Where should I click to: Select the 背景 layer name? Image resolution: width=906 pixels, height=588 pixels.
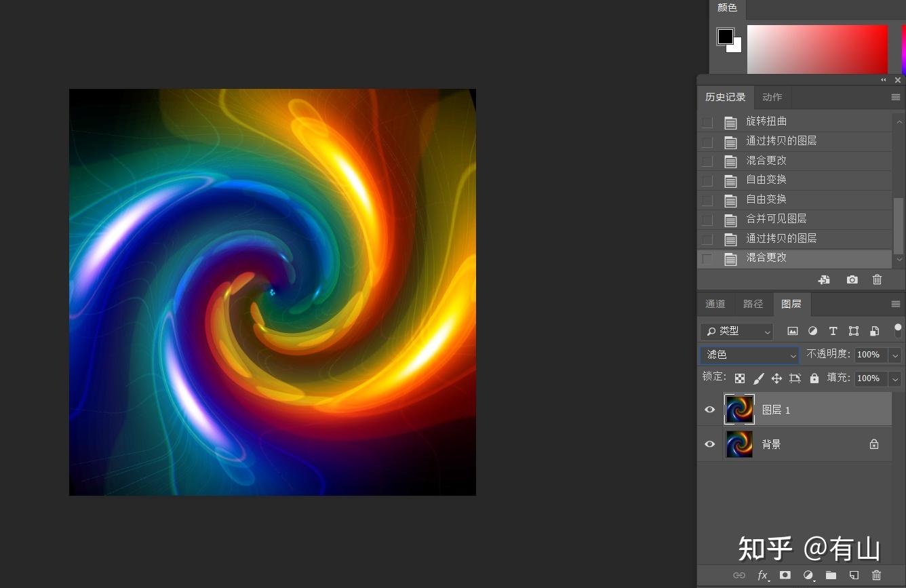point(772,444)
